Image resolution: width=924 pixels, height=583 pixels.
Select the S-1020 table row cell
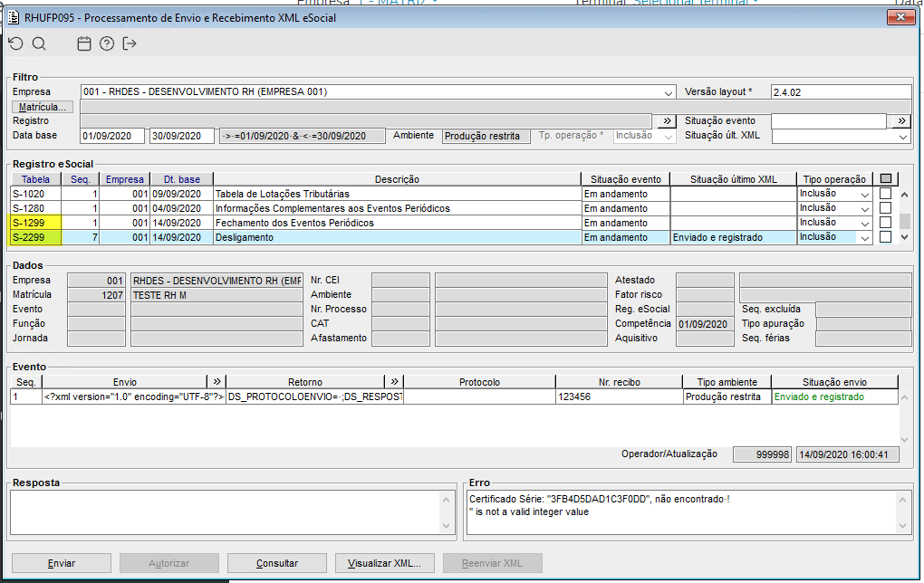(x=36, y=194)
